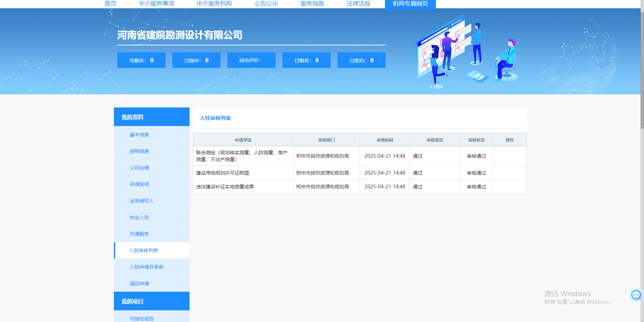Open 资格信息 in the sidebar

(x=139, y=151)
